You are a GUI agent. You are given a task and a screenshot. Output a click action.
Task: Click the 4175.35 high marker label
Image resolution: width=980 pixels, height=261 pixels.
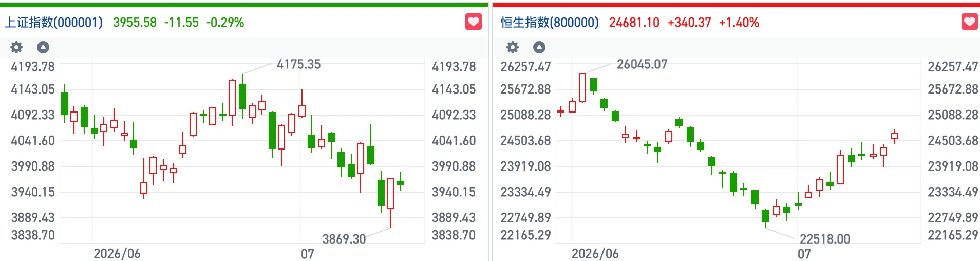pyautogui.click(x=298, y=64)
